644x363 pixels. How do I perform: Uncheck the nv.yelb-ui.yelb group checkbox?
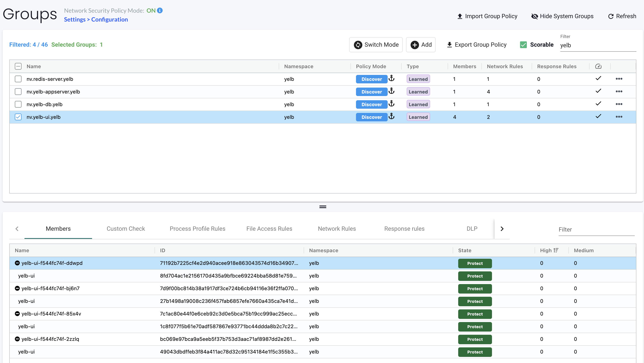point(18,117)
